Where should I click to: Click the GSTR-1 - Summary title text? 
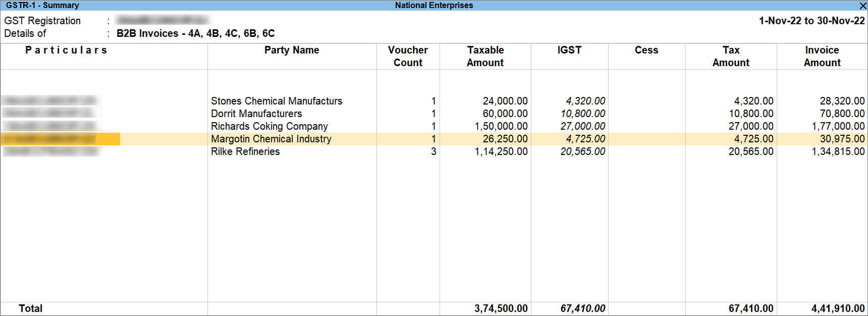point(42,5)
